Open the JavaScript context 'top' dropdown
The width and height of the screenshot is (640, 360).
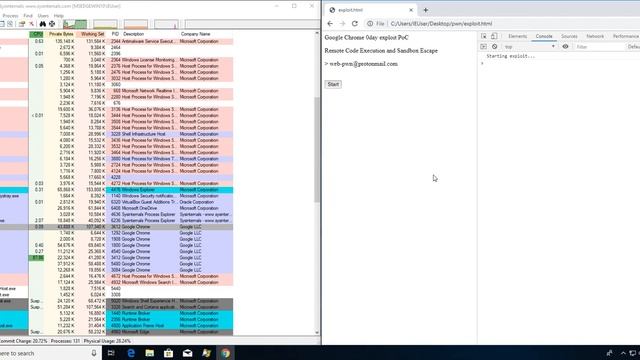(x=530, y=47)
